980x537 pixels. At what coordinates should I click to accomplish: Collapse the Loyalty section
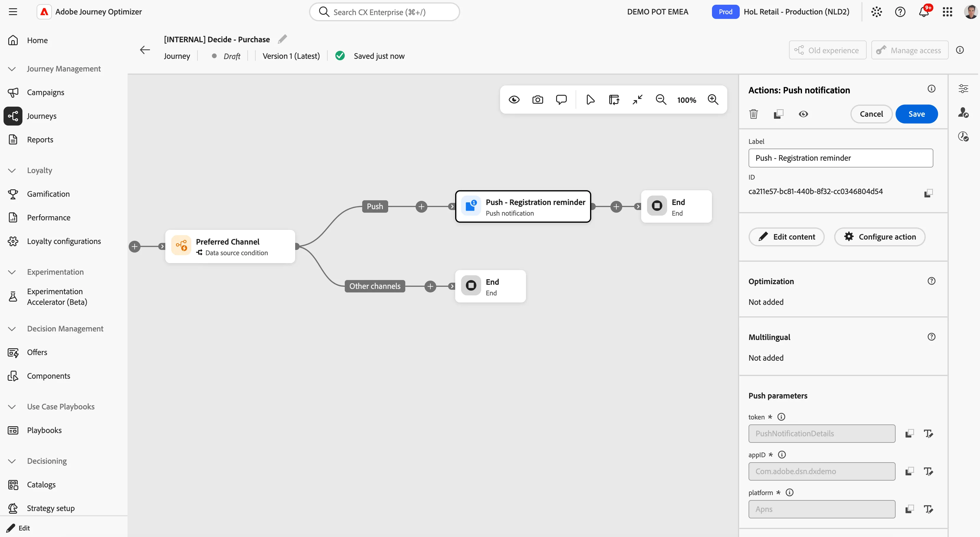[x=12, y=170]
